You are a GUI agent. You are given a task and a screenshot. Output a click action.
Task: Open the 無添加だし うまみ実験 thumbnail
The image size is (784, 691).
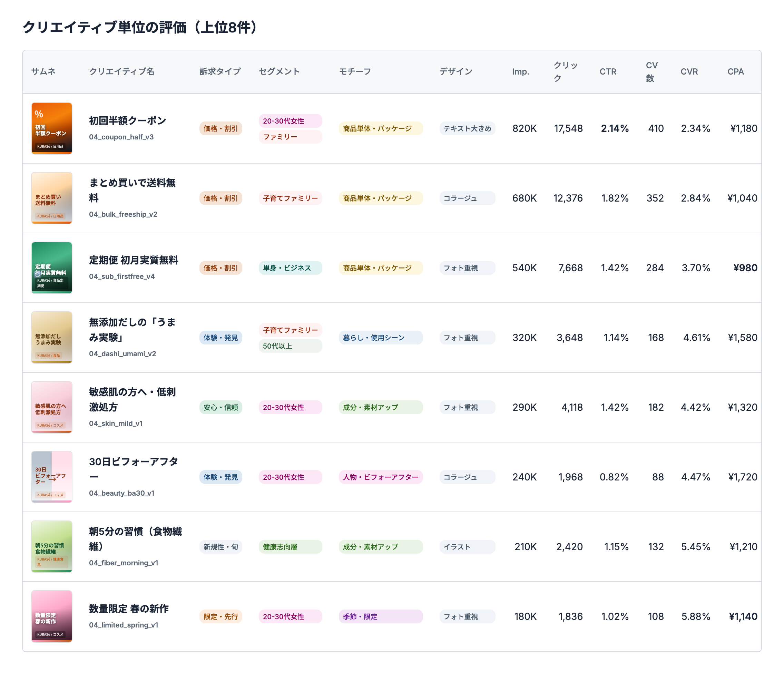[x=52, y=337]
